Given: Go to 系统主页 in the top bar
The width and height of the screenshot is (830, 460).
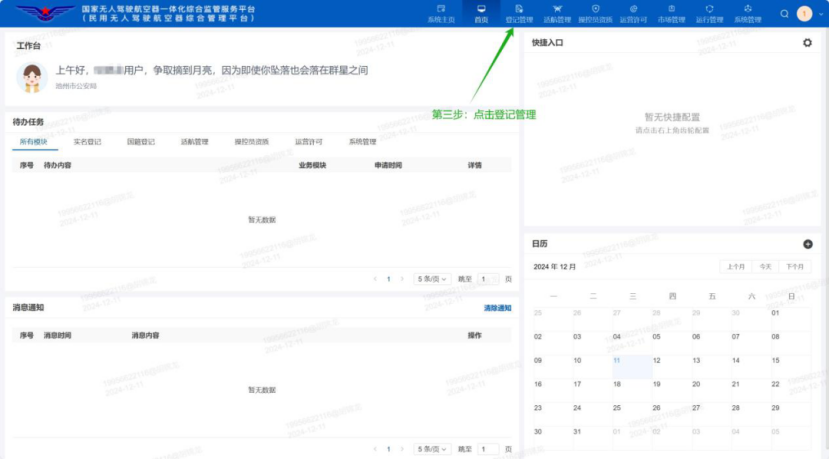Looking at the screenshot, I should point(441,13).
